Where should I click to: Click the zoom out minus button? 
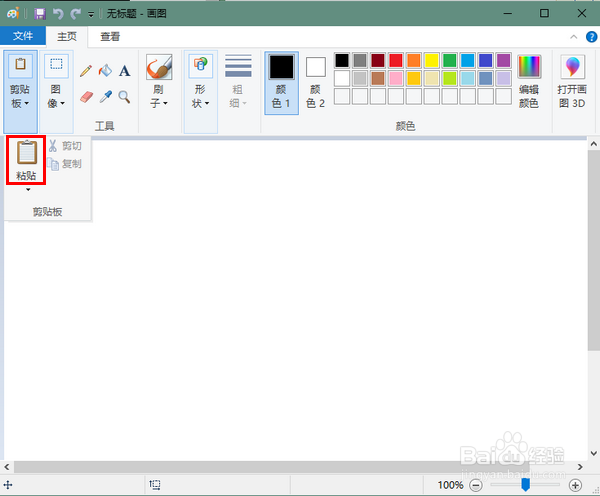(x=476, y=485)
